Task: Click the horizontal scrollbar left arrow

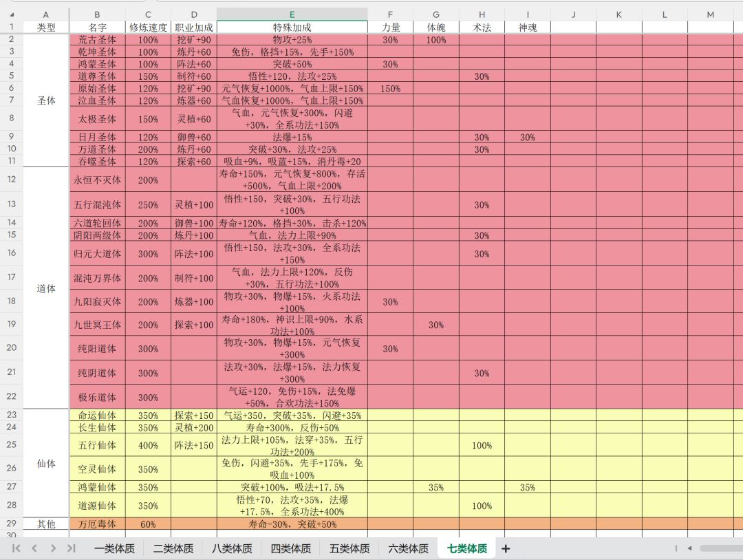Action: pyautogui.click(x=689, y=548)
